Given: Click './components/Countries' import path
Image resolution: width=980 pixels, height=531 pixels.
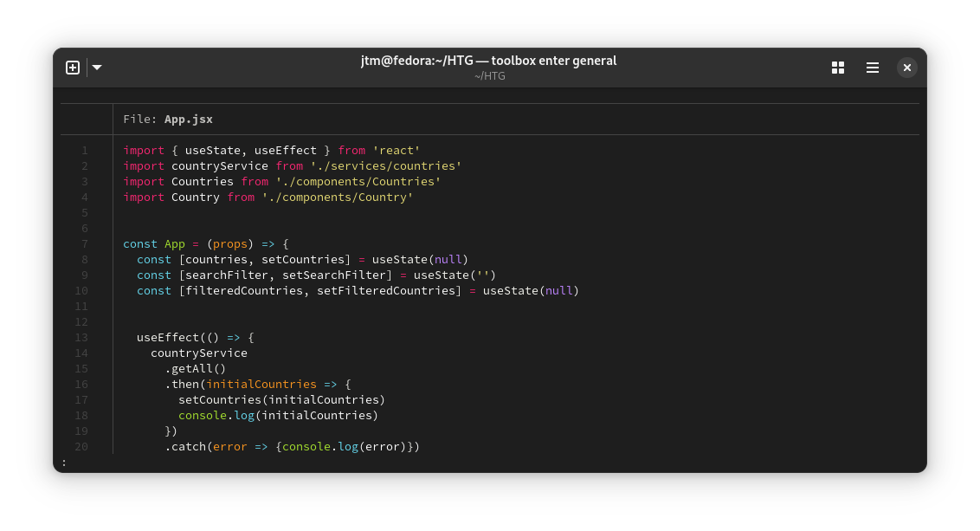Looking at the screenshot, I should (x=358, y=181).
